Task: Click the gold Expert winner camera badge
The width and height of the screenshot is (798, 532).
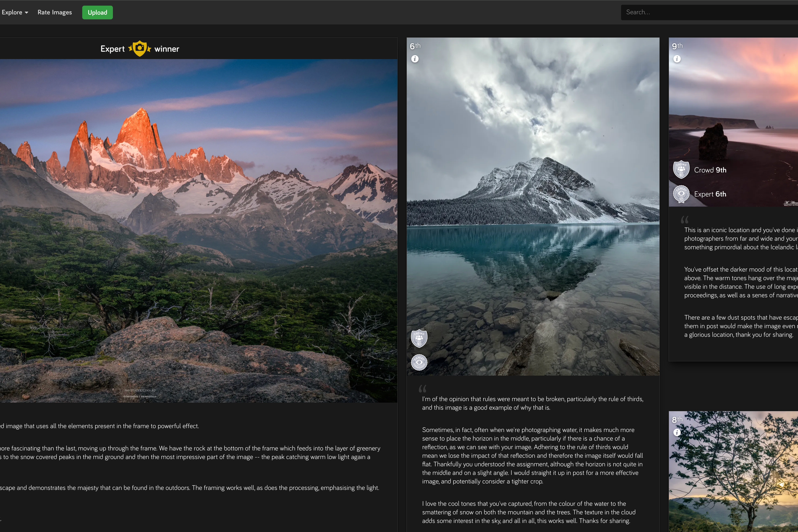Action: [139, 49]
